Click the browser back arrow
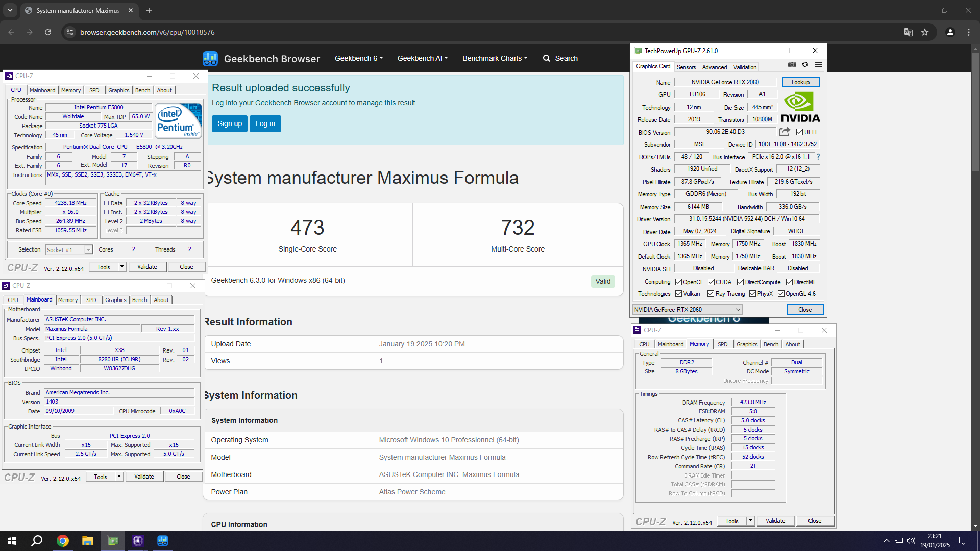 click(x=11, y=32)
